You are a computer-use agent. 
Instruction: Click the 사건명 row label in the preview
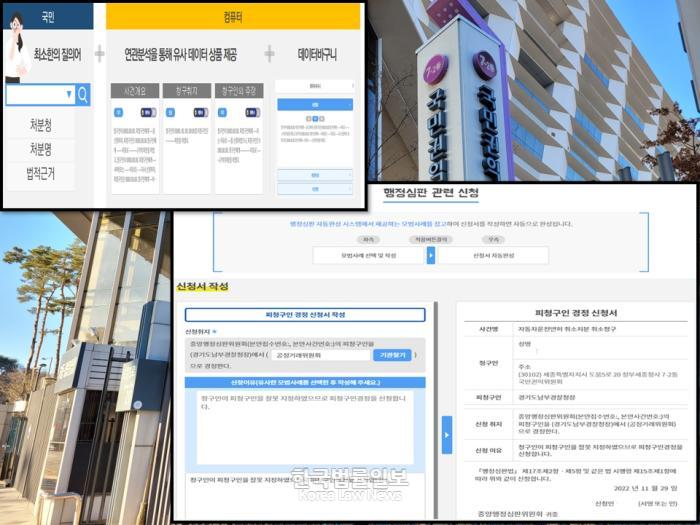pyautogui.click(x=489, y=329)
